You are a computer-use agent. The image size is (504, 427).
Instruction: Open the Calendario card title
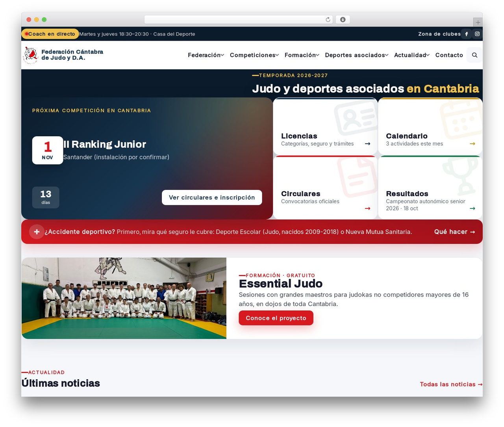[x=406, y=136]
